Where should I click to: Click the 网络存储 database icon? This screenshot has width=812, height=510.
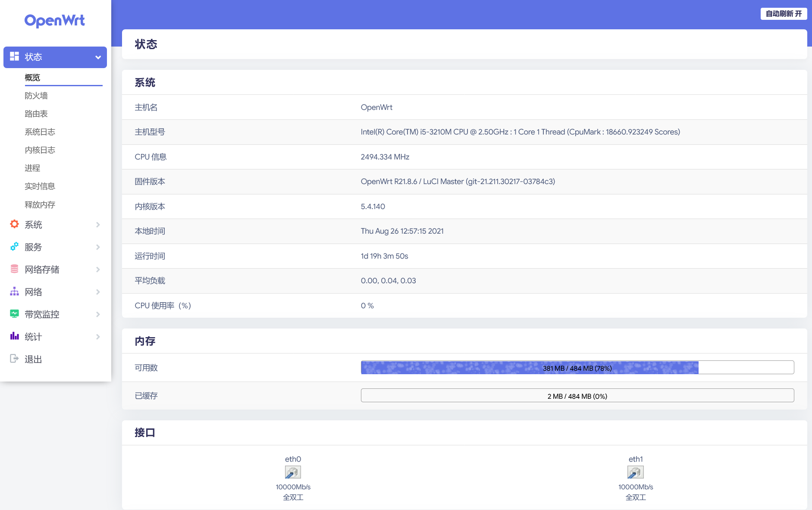pyautogui.click(x=14, y=269)
